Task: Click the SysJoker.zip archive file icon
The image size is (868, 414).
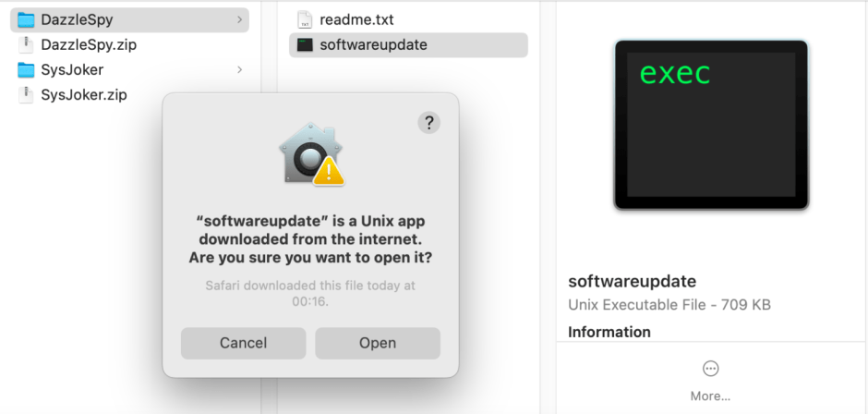Action: click(26, 94)
